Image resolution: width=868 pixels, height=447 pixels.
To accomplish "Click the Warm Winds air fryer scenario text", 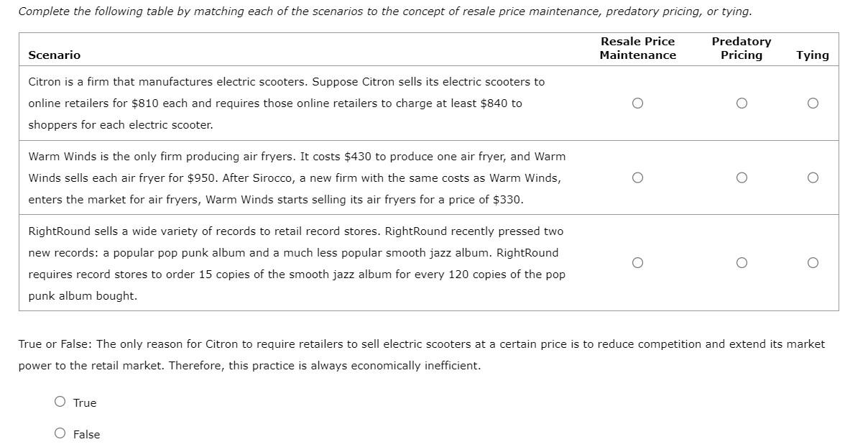I will (297, 178).
